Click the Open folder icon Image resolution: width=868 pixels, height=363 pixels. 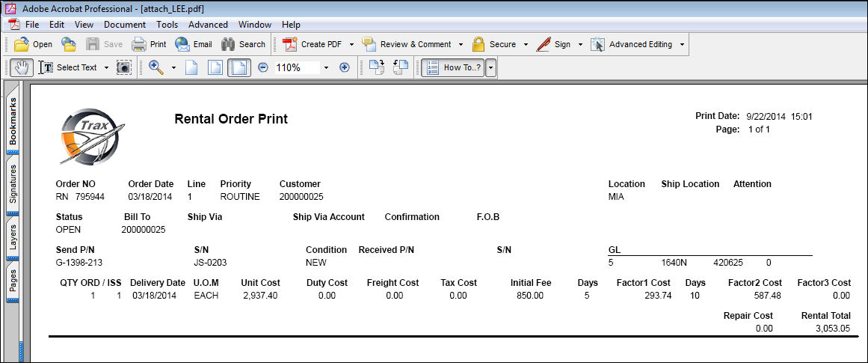pos(22,44)
